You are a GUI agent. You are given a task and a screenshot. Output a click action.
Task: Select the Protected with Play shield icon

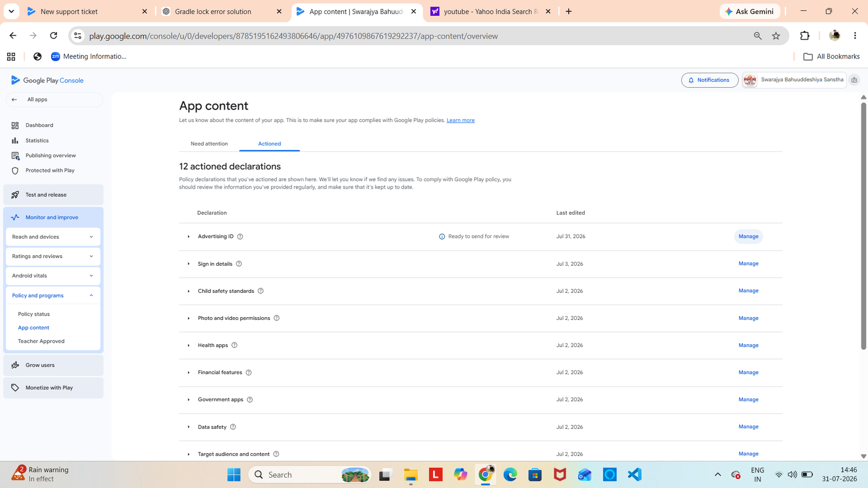(x=15, y=171)
